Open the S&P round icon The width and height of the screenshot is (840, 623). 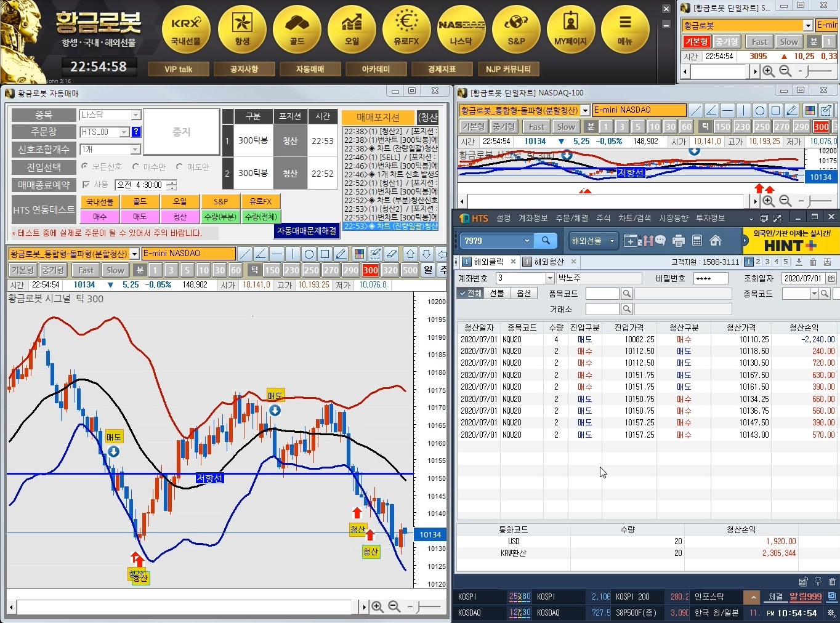click(x=516, y=30)
